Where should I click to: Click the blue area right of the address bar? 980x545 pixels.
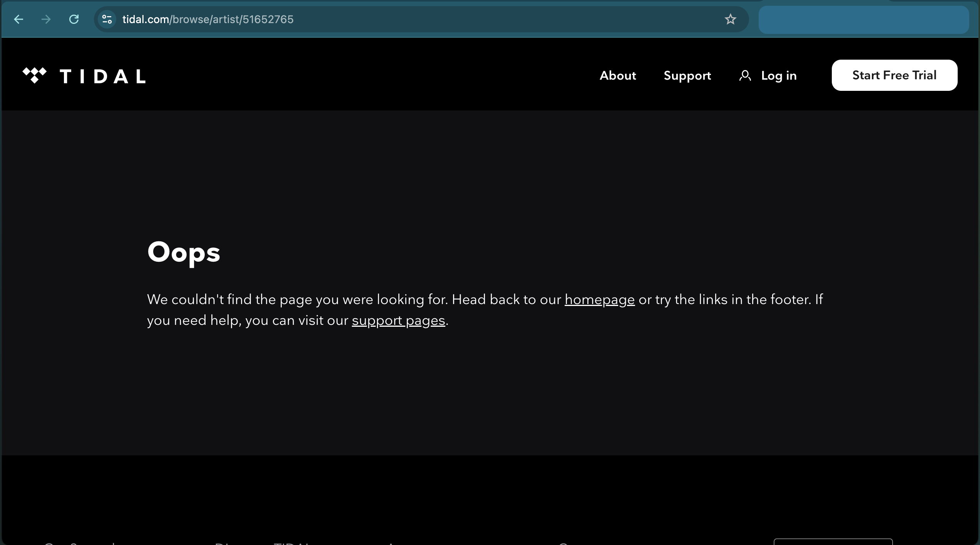[x=863, y=20]
